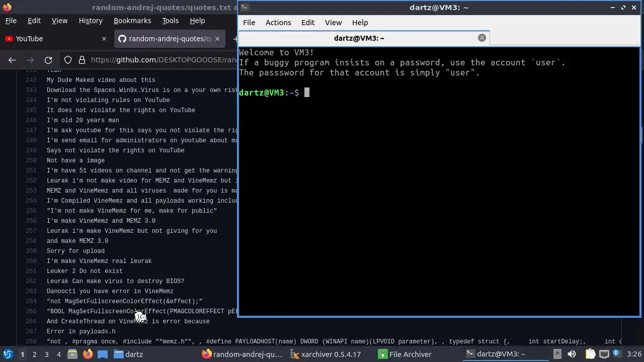The width and height of the screenshot is (644, 362).
Task: Open the terminal Edit menu
Action: pos(308,23)
